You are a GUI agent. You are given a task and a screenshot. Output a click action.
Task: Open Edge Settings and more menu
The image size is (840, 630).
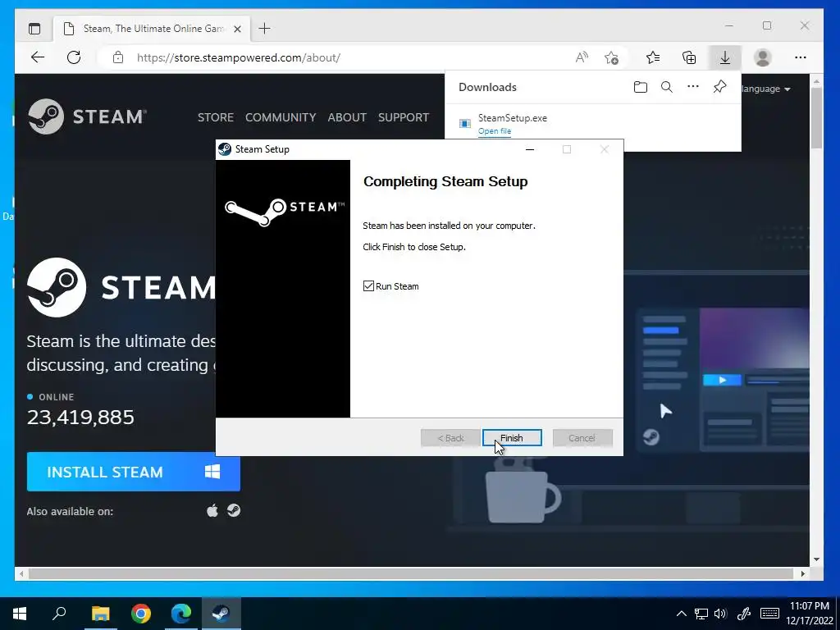click(801, 57)
